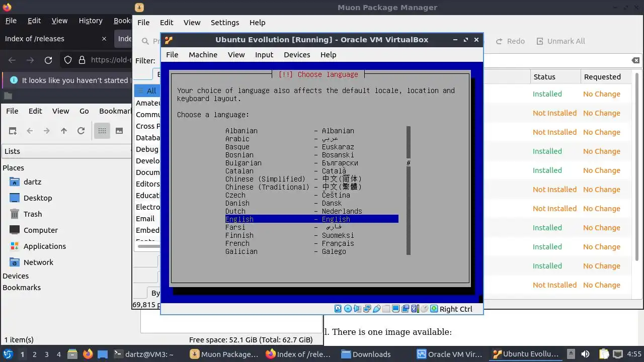
Task: Open the Muon Settings menu
Action: click(x=225, y=22)
